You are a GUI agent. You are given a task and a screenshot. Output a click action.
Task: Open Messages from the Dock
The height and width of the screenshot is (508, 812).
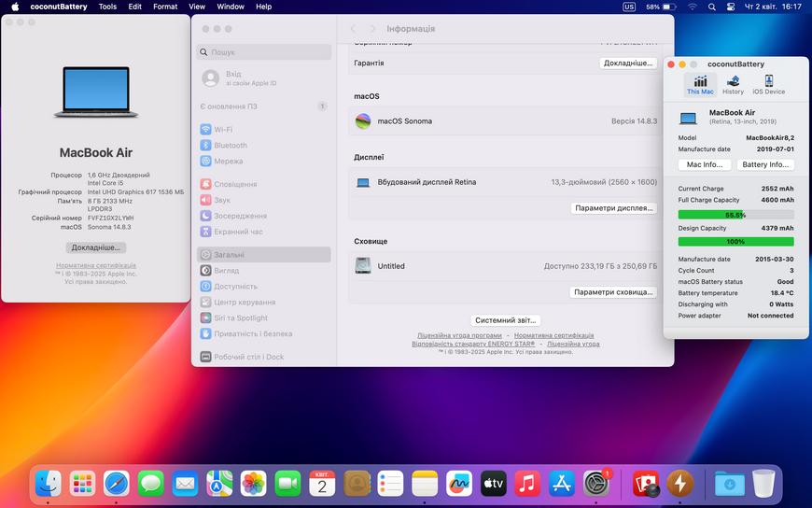150,484
